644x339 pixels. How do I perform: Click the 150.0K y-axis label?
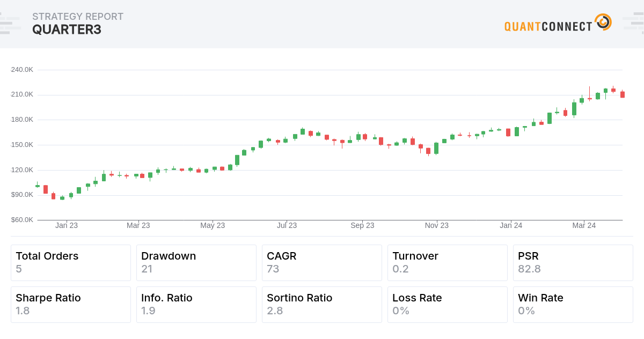click(22, 145)
